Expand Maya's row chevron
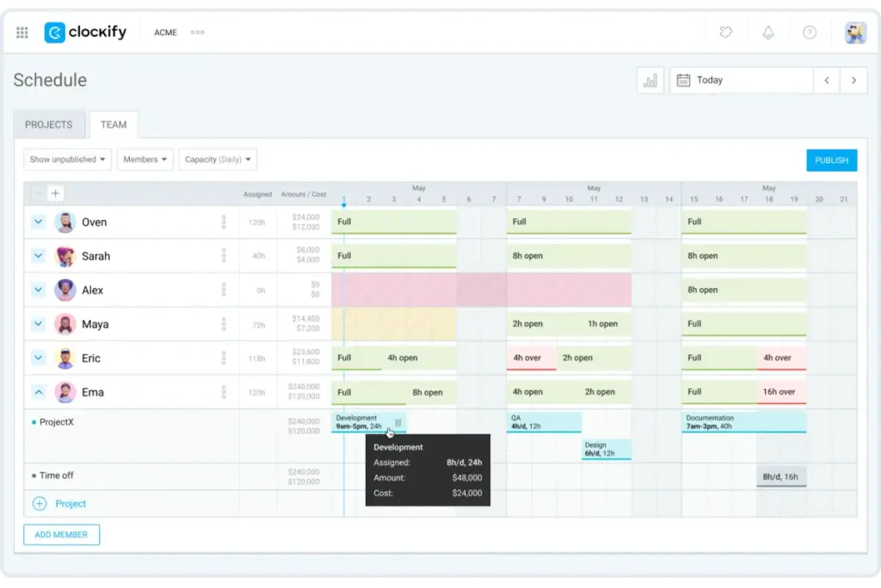881x588 pixels. pos(38,323)
